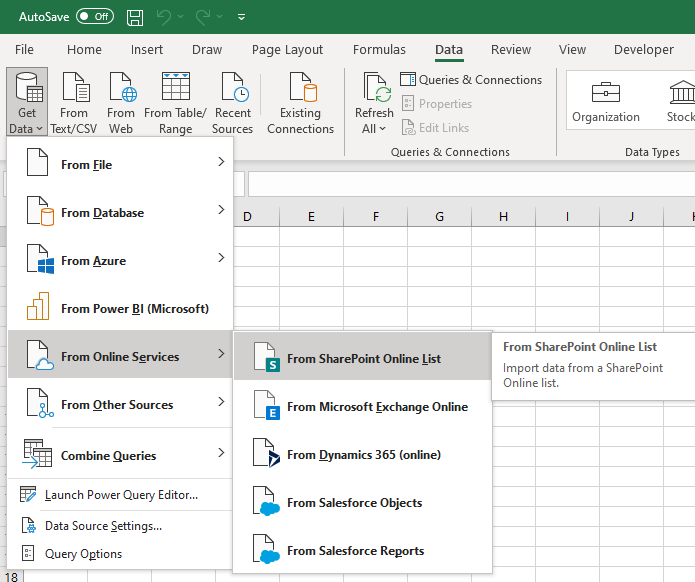Launch Power Query Editor
This screenshot has height=582, width=695.
(120, 495)
